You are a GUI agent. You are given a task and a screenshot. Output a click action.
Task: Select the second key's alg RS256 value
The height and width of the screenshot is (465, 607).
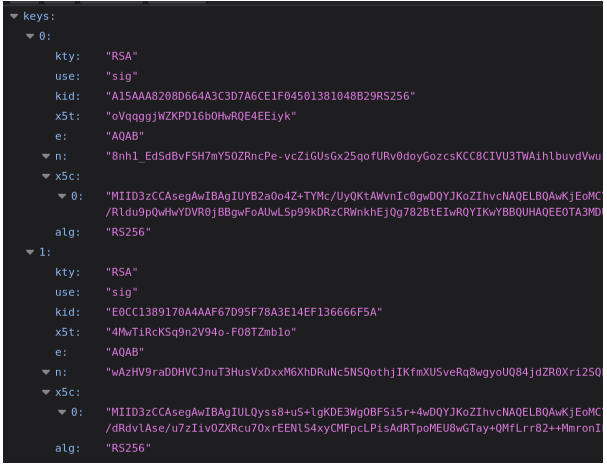[x=128, y=448]
